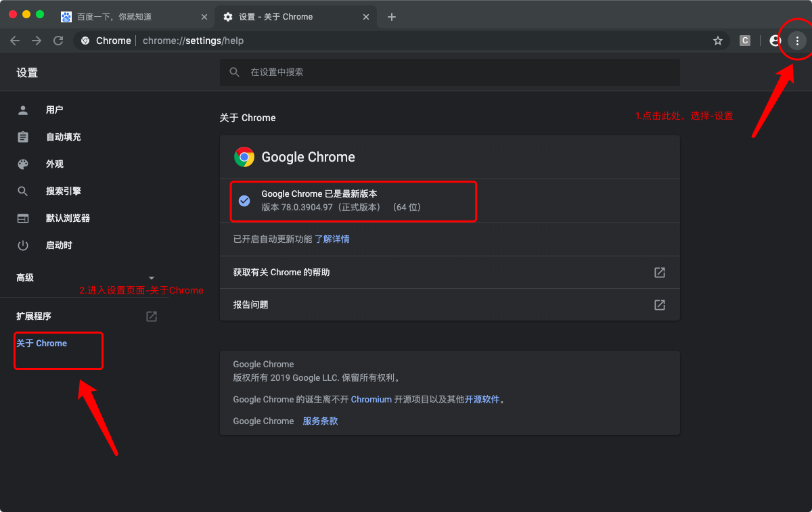Screen dimensions: 812x512
Task: Click the 关于 Chrome heading
Action: pos(248,118)
